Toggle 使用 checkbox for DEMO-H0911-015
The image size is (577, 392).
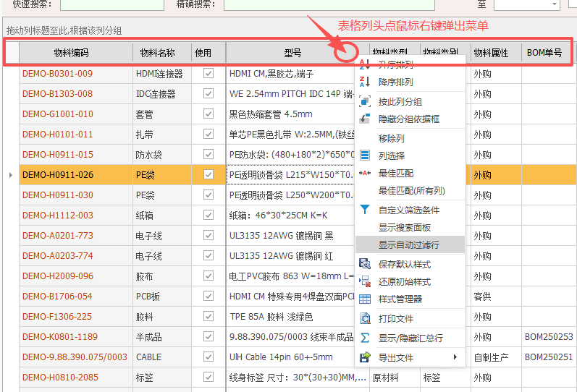209,155
